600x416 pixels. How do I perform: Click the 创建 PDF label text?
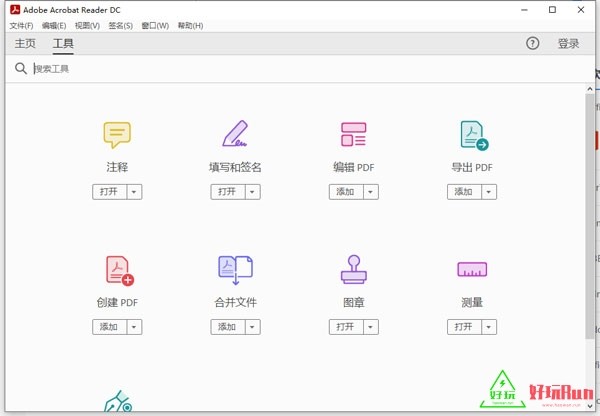coord(117,302)
